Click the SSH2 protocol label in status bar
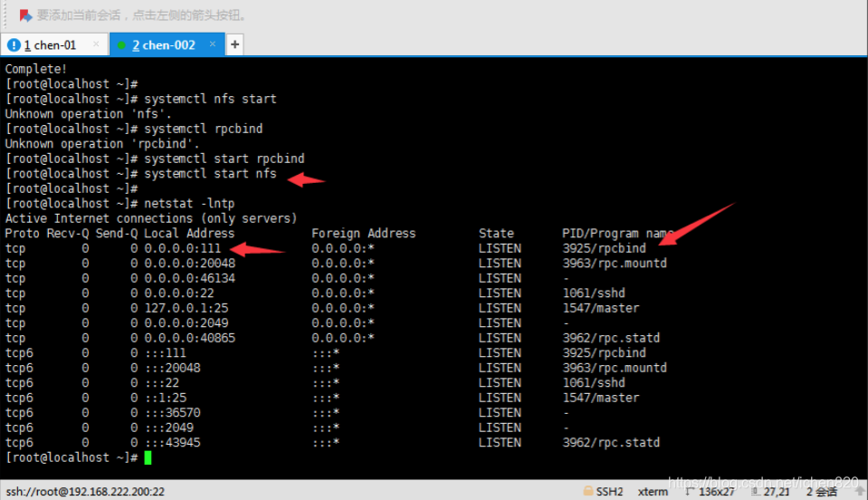Screen dimensions: 868x500 [x=609, y=491]
